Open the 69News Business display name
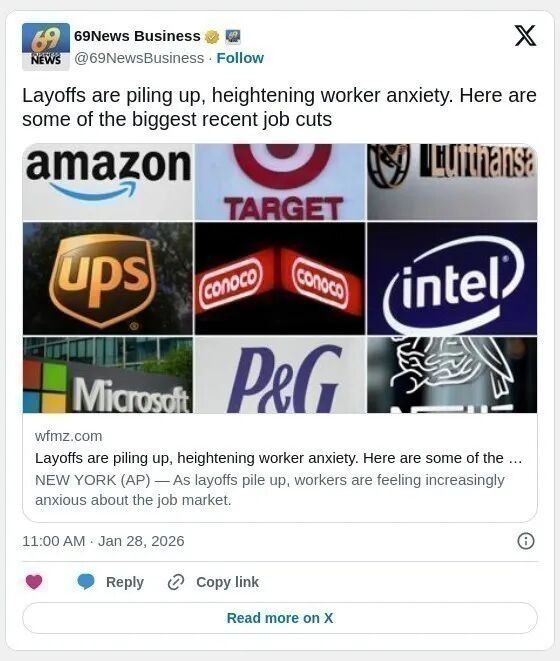This screenshot has height=661, width=560. [137, 36]
